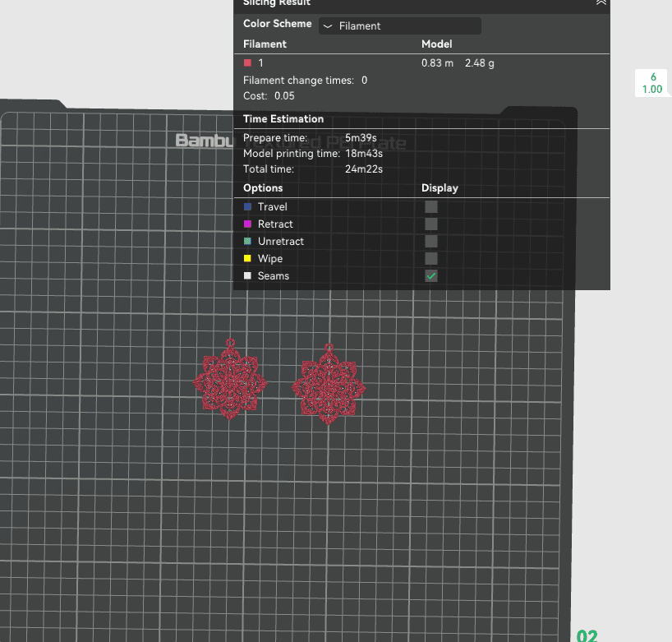Click the layer slider handle showing 6
Screen dimensions: 672x642
[651, 83]
